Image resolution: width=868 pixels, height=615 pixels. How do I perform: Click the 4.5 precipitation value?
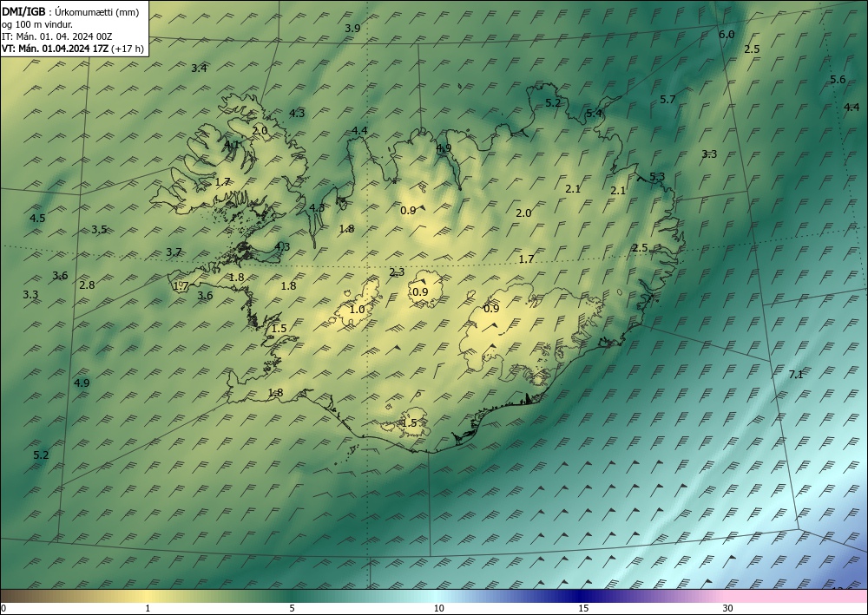pos(37,219)
